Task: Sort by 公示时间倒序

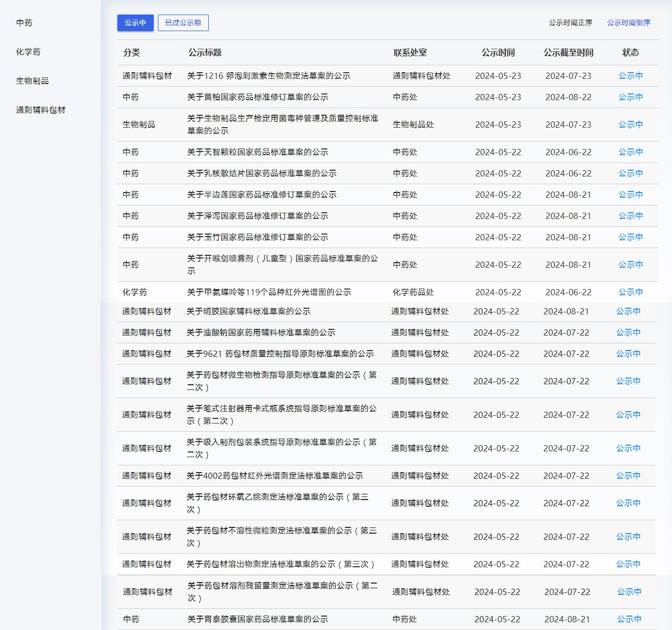Action: pyautogui.click(x=628, y=23)
